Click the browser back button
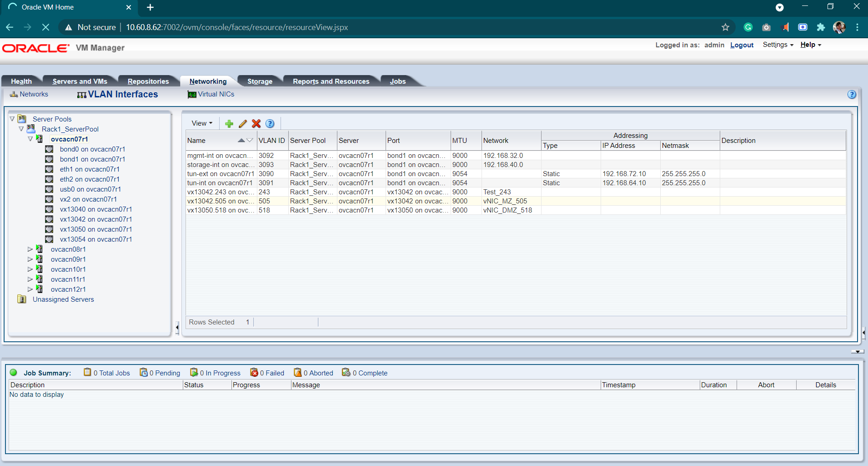The image size is (868, 466). tap(10, 27)
